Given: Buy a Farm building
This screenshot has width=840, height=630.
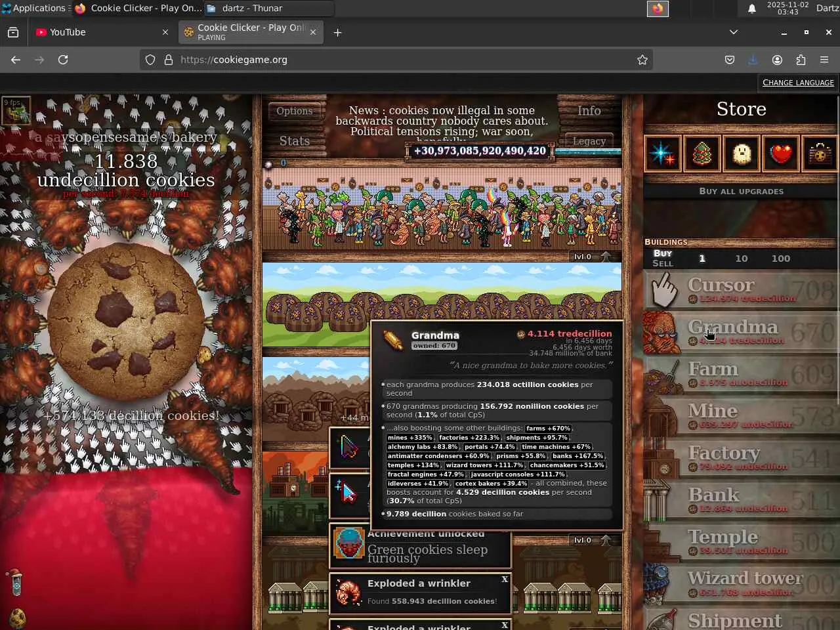Looking at the screenshot, I should pos(741,374).
